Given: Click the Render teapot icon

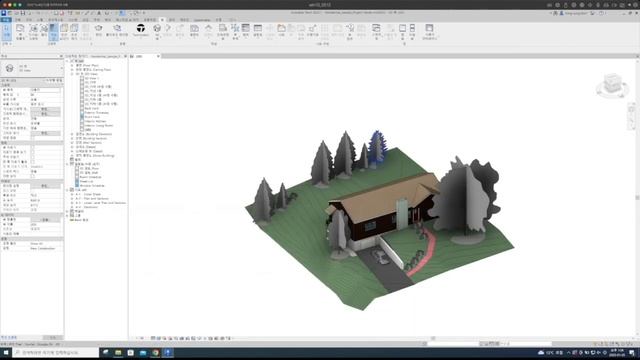Looking at the screenshot, I should point(98,30).
